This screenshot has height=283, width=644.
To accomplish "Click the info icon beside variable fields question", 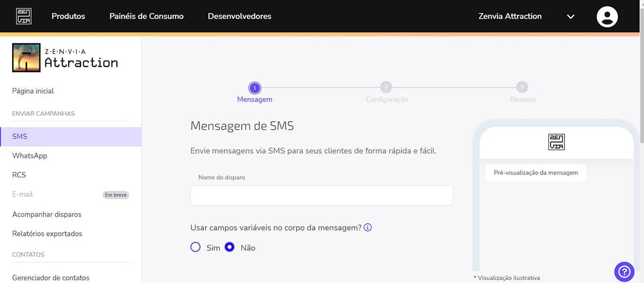I will [x=368, y=228].
